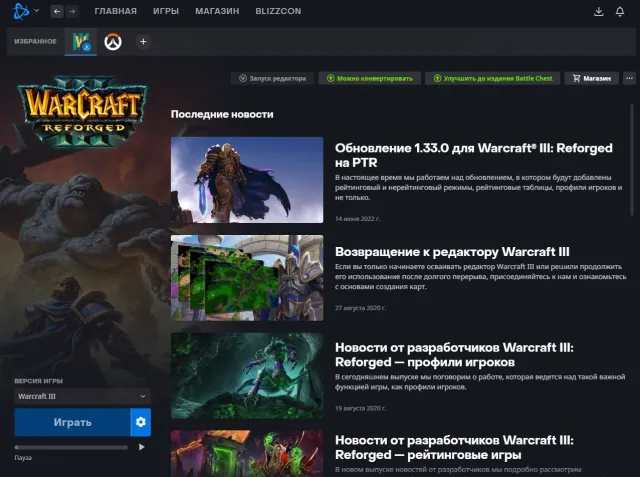Open the Battle.net logo menu
Viewport: 640px width, 477px height.
[x=20, y=11]
